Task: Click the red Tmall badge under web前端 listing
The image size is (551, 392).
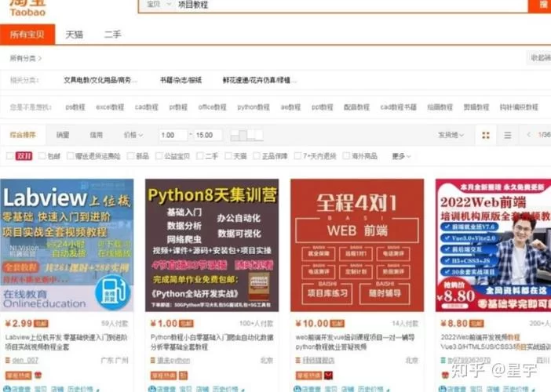Action: point(328,376)
